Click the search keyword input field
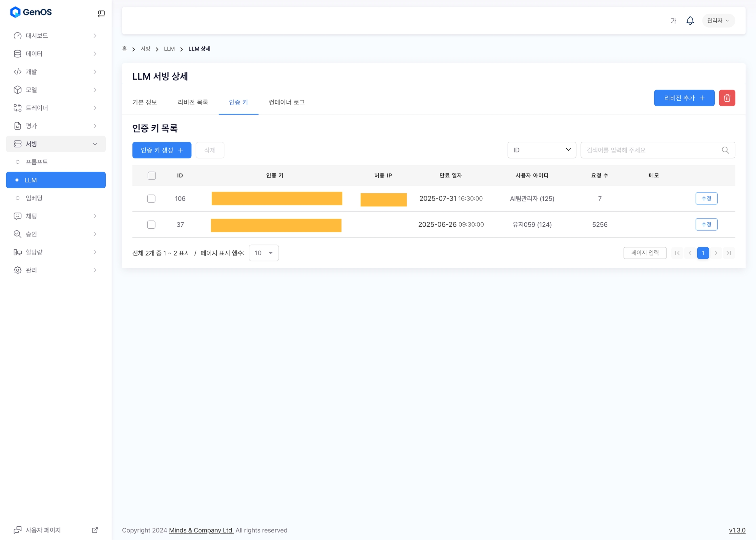The width and height of the screenshot is (756, 540). [x=649, y=150]
